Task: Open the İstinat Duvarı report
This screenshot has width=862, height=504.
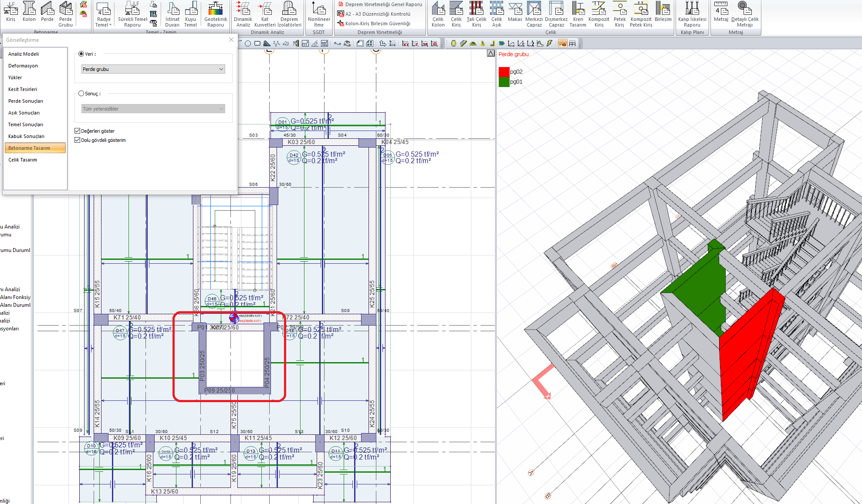Action: (172, 14)
